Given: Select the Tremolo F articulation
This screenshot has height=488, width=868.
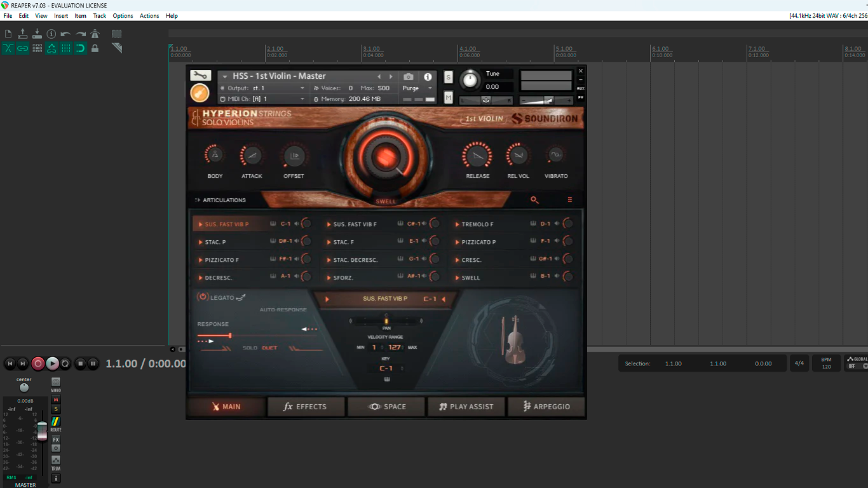Looking at the screenshot, I should pyautogui.click(x=477, y=224).
